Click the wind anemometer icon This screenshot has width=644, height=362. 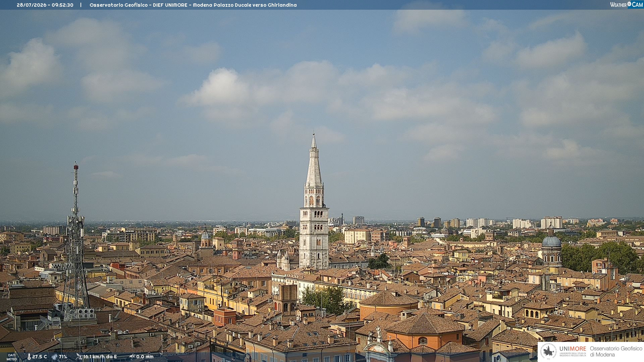coord(79,357)
